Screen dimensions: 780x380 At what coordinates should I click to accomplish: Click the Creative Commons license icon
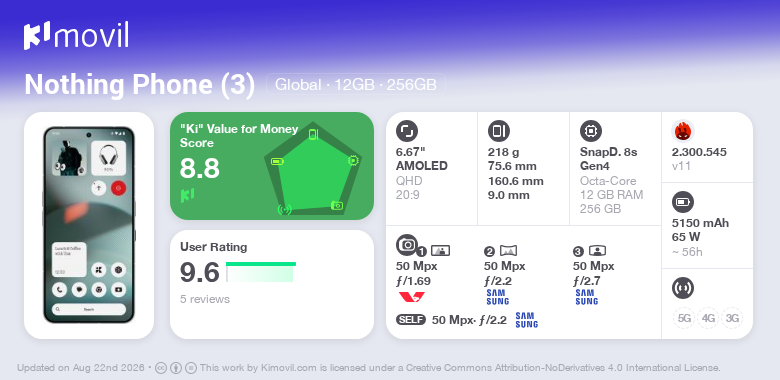[x=161, y=369]
